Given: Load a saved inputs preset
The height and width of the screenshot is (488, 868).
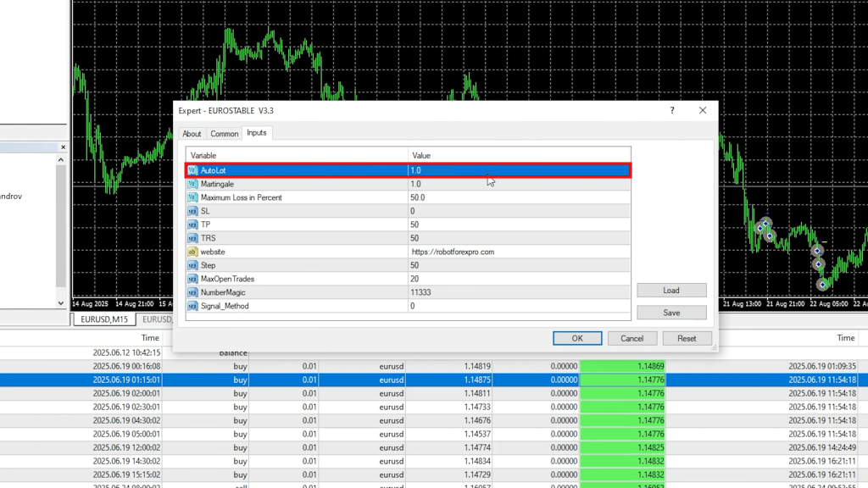Looking at the screenshot, I should [x=670, y=291].
